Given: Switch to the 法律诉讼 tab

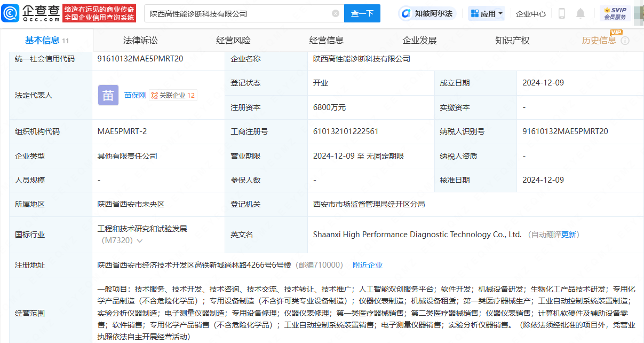Looking at the screenshot, I should (140, 40).
